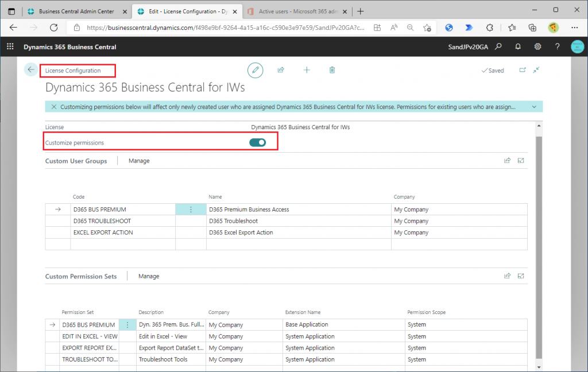Click the Extension Name column header

coord(303,312)
